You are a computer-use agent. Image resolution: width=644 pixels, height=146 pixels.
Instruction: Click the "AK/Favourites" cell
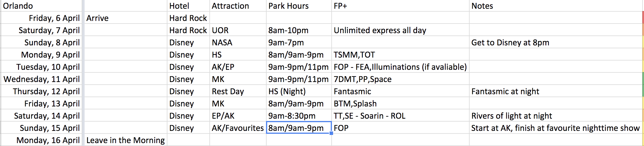tap(238, 128)
